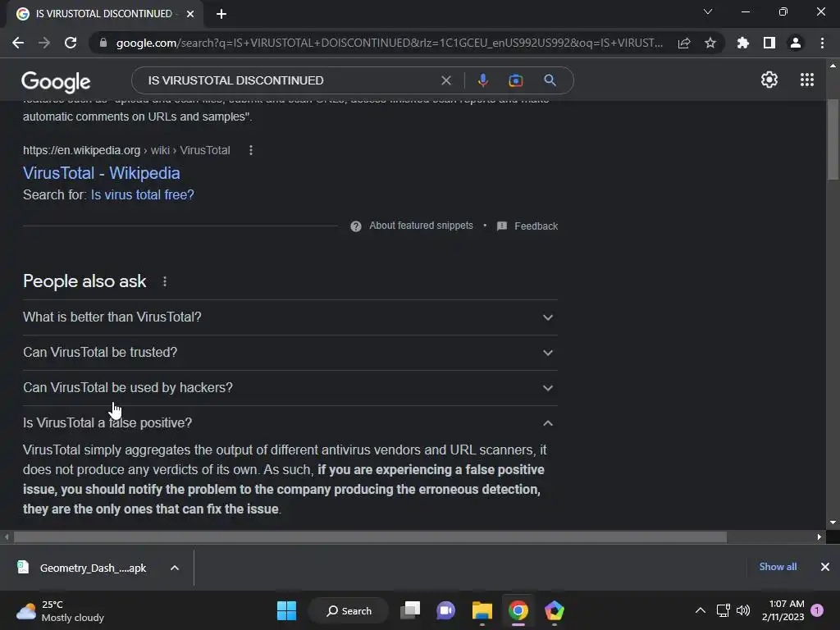Open About featured snippets link
The height and width of the screenshot is (630, 840).
(x=421, y=226)
